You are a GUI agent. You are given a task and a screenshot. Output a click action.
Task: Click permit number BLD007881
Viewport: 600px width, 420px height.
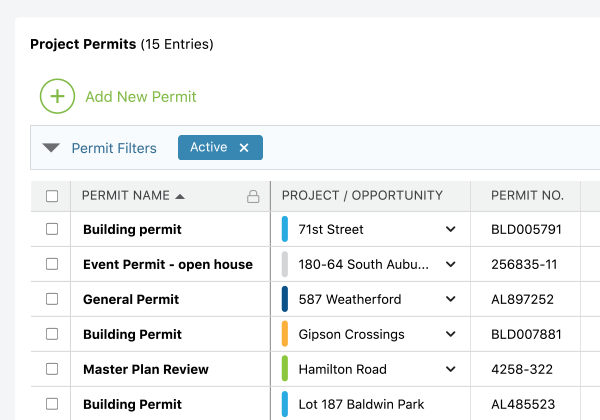click(x=526, y=334)
